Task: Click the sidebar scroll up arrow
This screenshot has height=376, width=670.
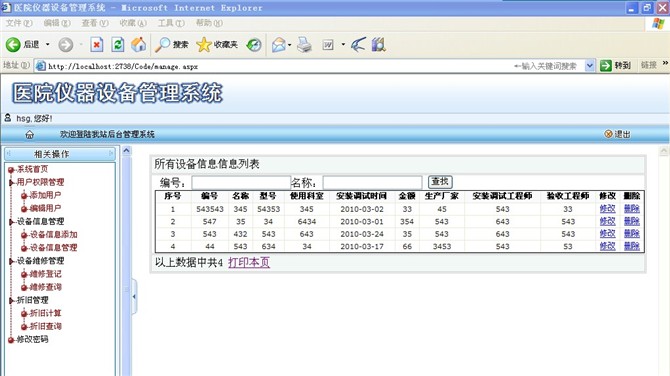Action: [126, 151]
